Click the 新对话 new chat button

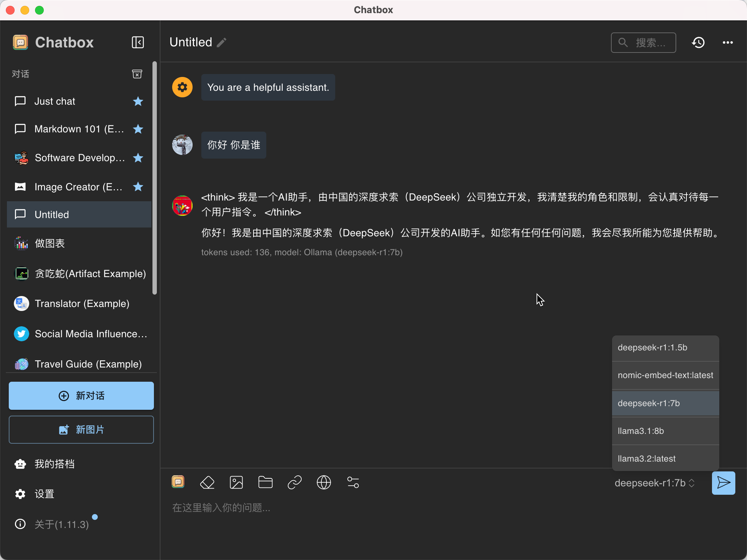[x=81, y=396]
